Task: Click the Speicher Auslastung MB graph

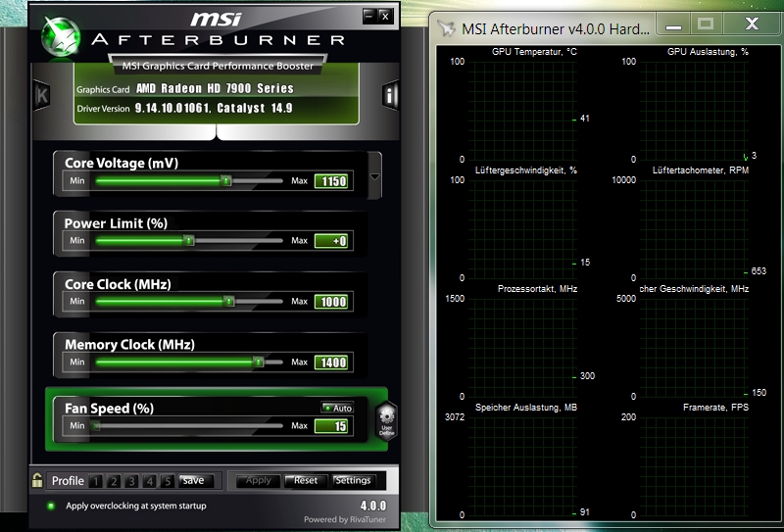Action: point(522,465)
